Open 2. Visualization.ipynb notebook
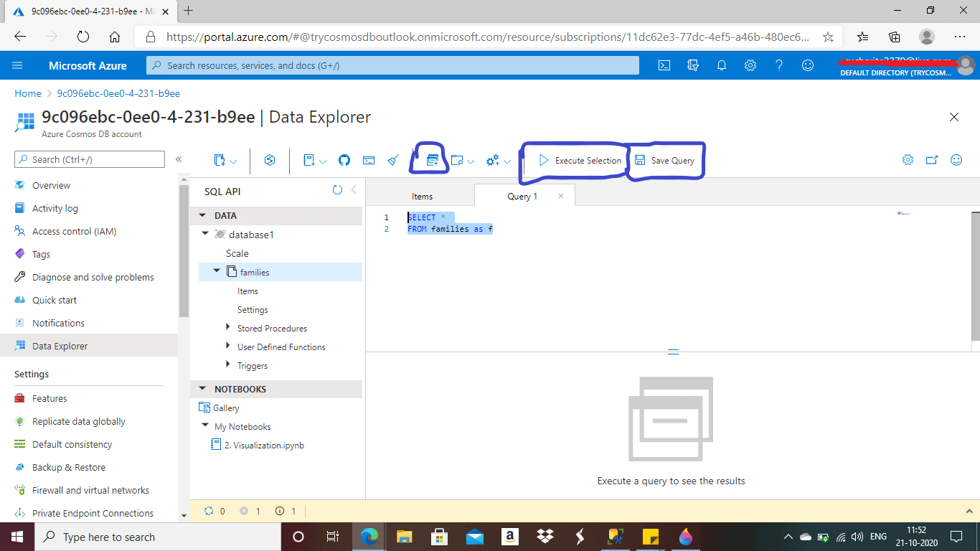980x551 pixels. (264, 445)
